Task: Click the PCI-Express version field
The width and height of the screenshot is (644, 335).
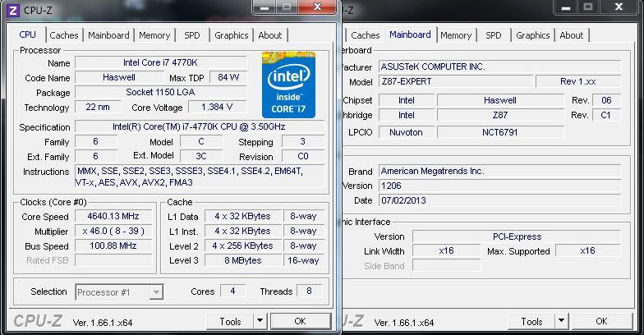Action: coord(517,236)
